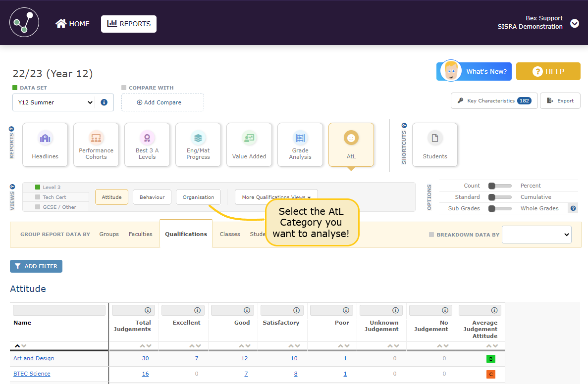Toggle Standard to Cumulative switch
588x384 pixels.
[500, 197]
